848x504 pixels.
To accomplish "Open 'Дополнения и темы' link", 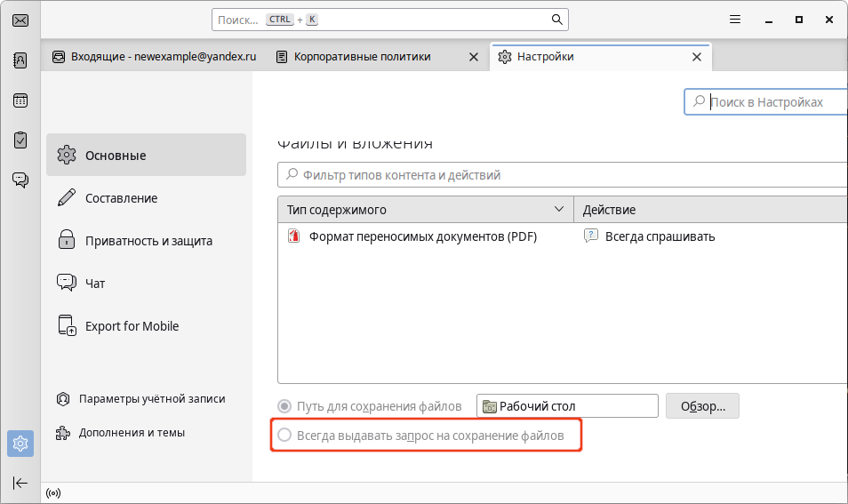I will click(132, 433).
